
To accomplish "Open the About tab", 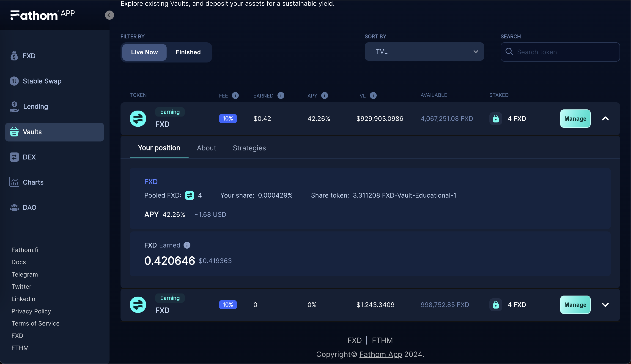I will point(206,148).
